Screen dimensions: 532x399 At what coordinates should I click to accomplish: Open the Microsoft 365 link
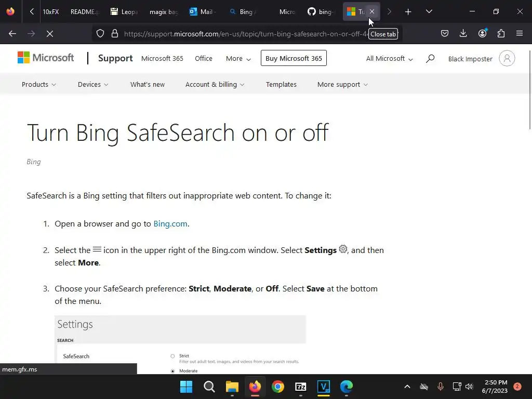pyautogui.click(x=162, y=58)
